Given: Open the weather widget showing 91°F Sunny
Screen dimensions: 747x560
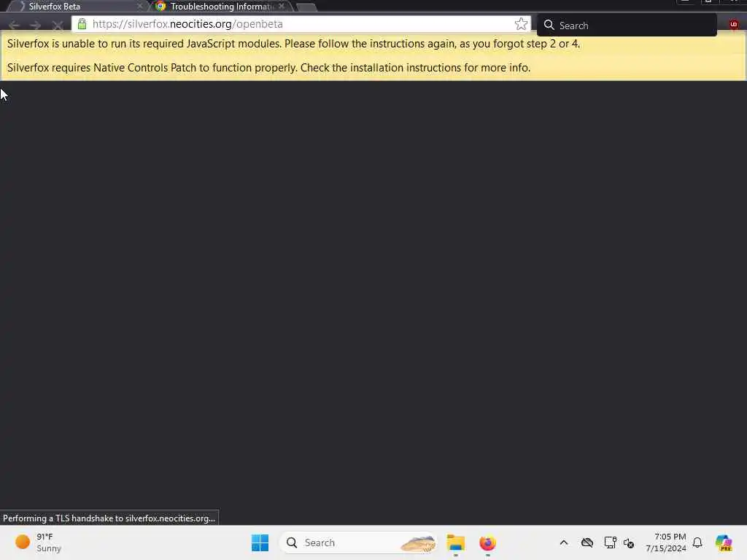Looking at the screenshot, I should (38, 542).
